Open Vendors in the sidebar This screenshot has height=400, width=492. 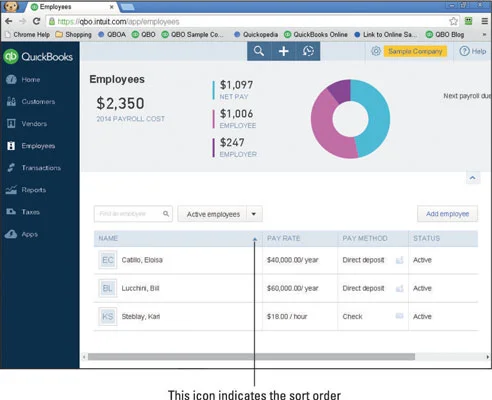coord(34,124)
